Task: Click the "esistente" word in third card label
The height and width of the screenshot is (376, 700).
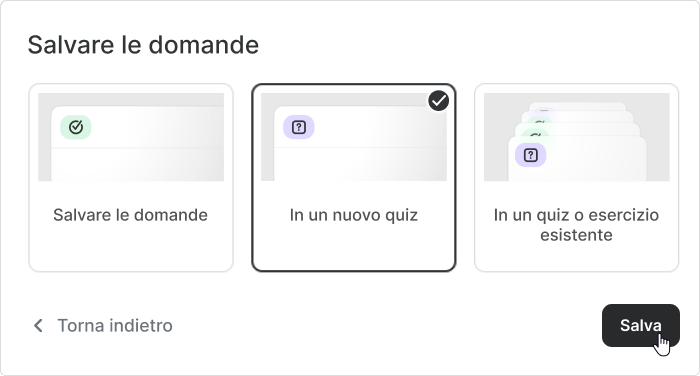Action: point(576,235)
